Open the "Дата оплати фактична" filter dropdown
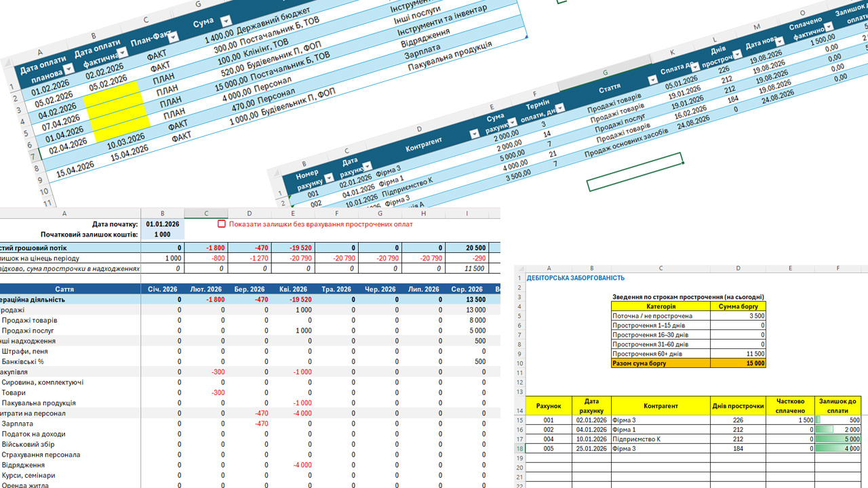The width and height of the screenshot is (868, 488). point(123,53)
